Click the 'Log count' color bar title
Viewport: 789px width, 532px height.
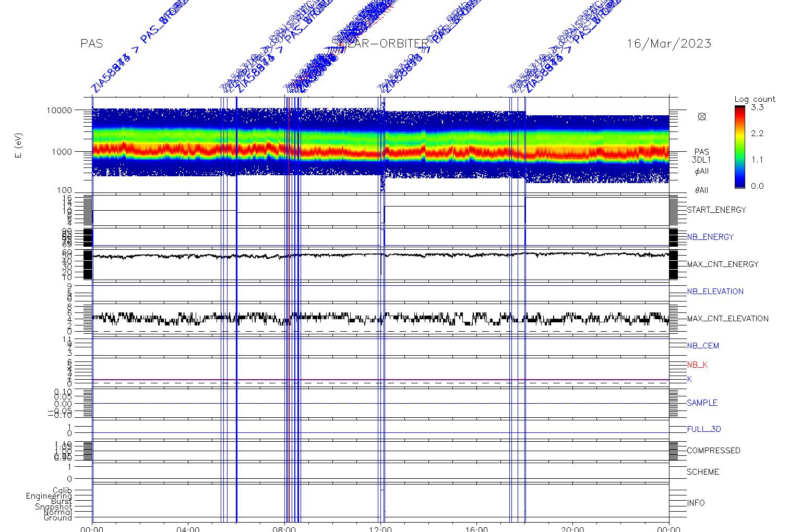click(x=755, y=99)
